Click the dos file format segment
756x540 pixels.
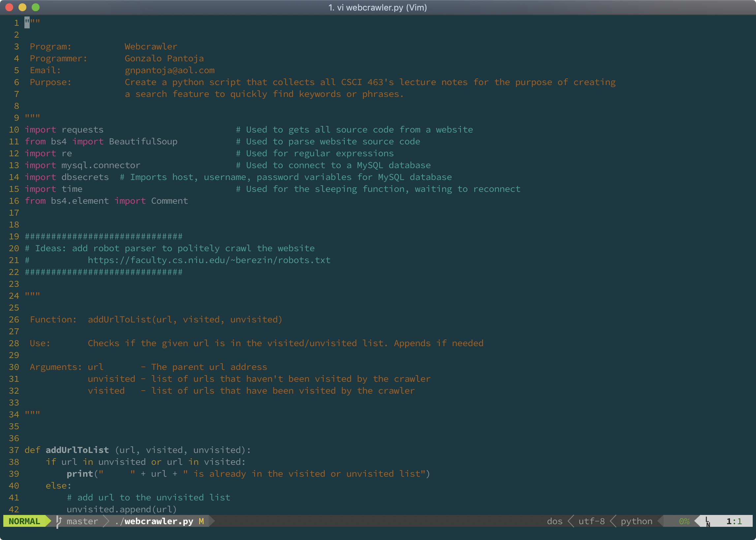(x=554, y=521)
